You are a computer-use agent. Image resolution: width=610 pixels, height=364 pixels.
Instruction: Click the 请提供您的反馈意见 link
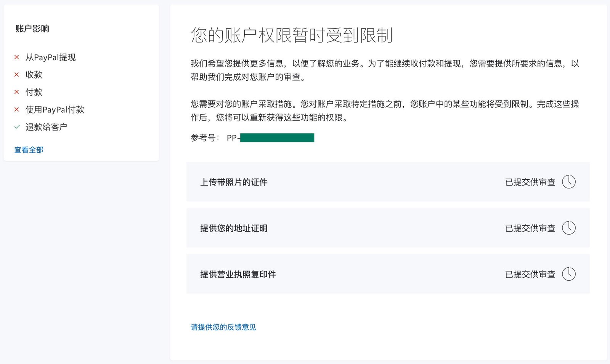click(223, 327)
